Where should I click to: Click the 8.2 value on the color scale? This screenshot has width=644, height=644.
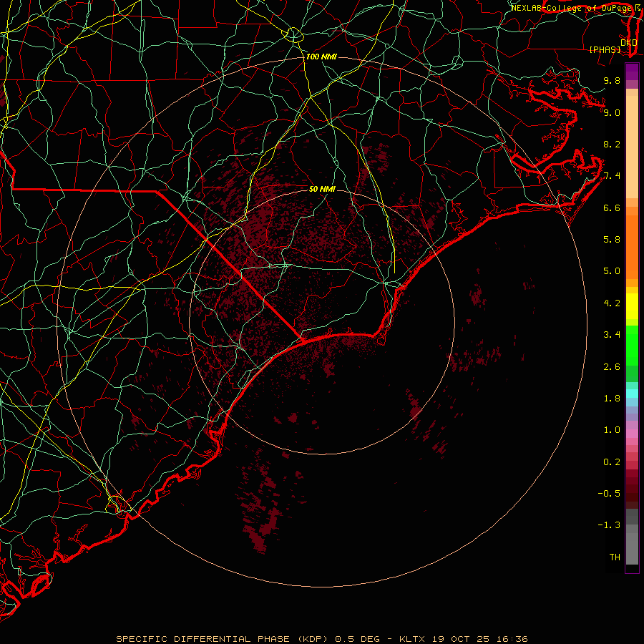coord(612,144)
